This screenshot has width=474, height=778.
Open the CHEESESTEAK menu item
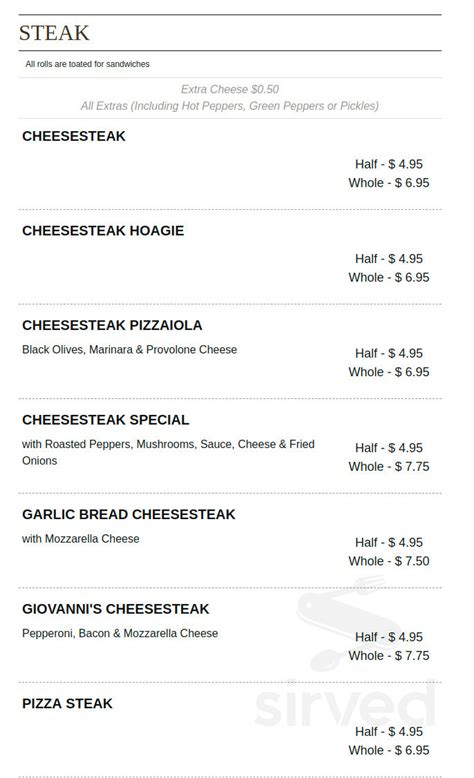pyautogui.click(x=74, y=136)
